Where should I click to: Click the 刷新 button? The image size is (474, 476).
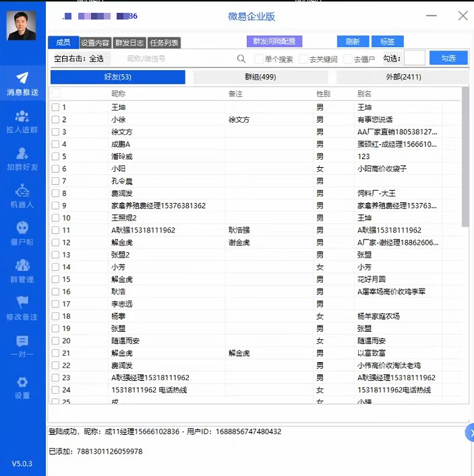tap(353, 42)
